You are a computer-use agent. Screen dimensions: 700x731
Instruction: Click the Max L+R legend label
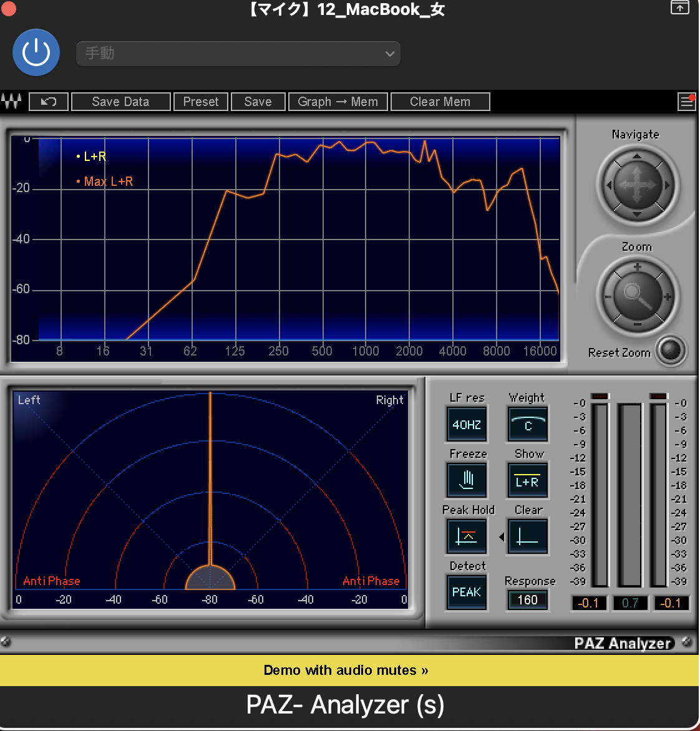[108, 182]
